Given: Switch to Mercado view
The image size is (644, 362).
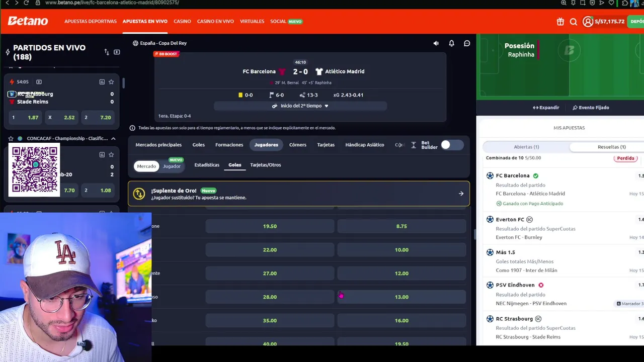Looking at the screenshot, I should click(146, 166).
